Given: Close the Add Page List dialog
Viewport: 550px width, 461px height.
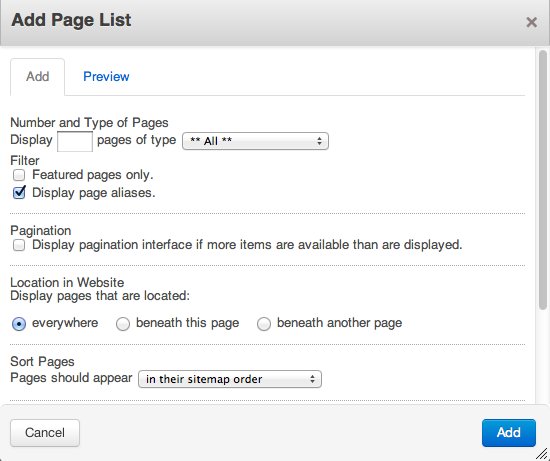Looking at the screenshot, I should click(531, 22).
